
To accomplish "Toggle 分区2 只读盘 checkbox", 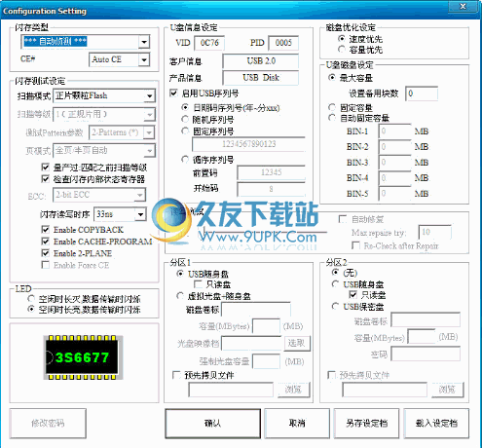I will [352, 295].
